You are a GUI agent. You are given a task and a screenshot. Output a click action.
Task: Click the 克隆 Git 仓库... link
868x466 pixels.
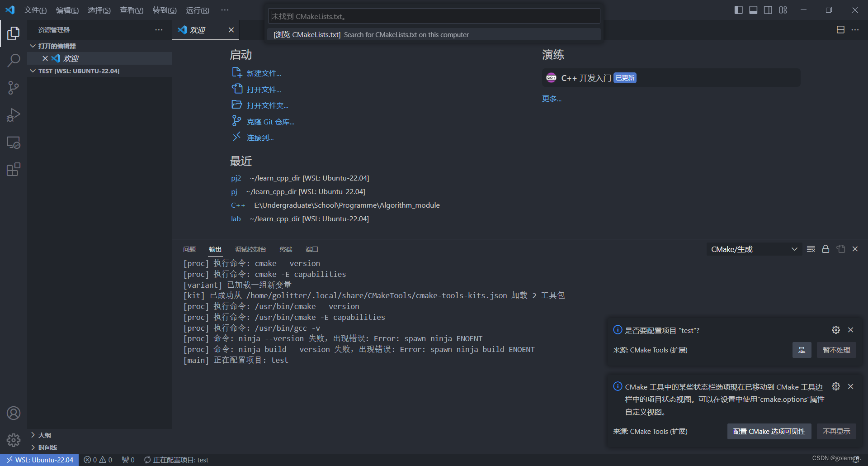point(270,122)
